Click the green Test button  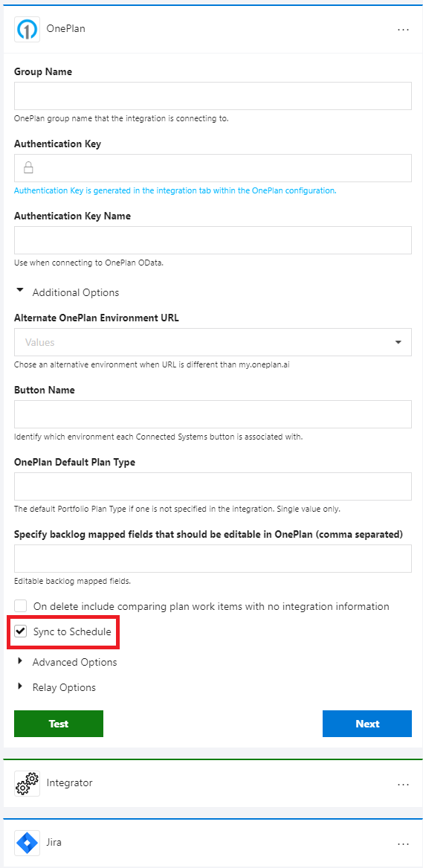pyautogui.click(x=59, y=724)
